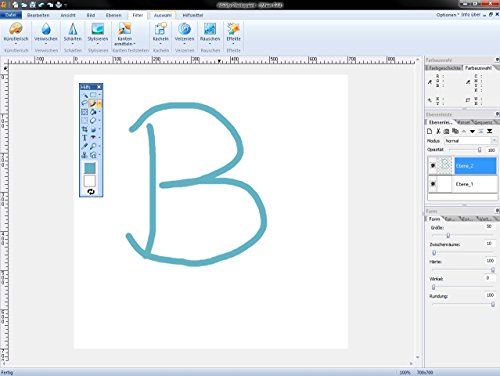Swap foreground and background colors
The width and height of the screenshot is (500, 376).
click(91, 192)
